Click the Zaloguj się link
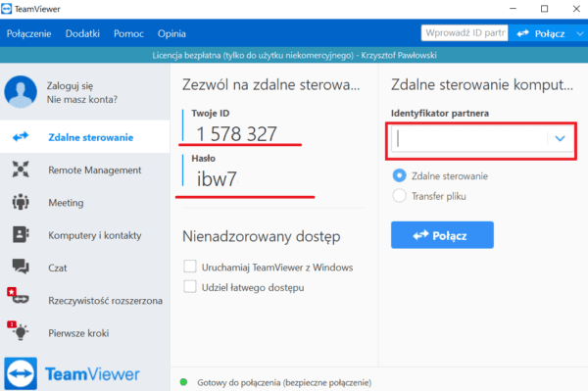This screenshot has width=588, height=391. click(70, 86)
